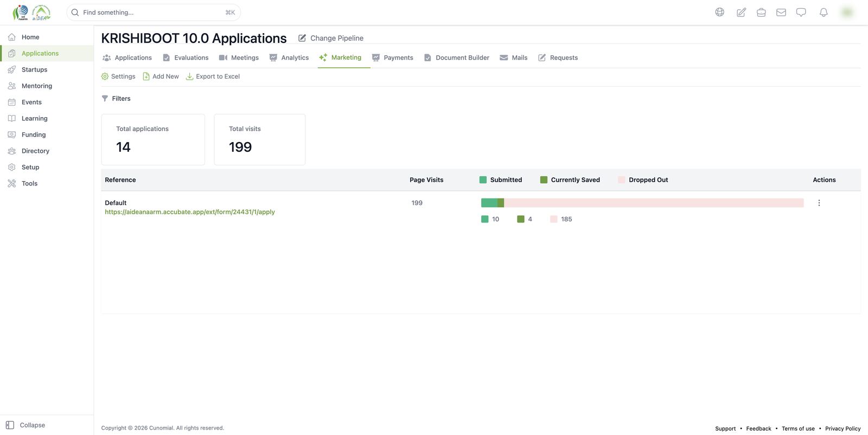This screenshot has width=868, height=435.
Task: Open the globe language icon
Action: 719,12
